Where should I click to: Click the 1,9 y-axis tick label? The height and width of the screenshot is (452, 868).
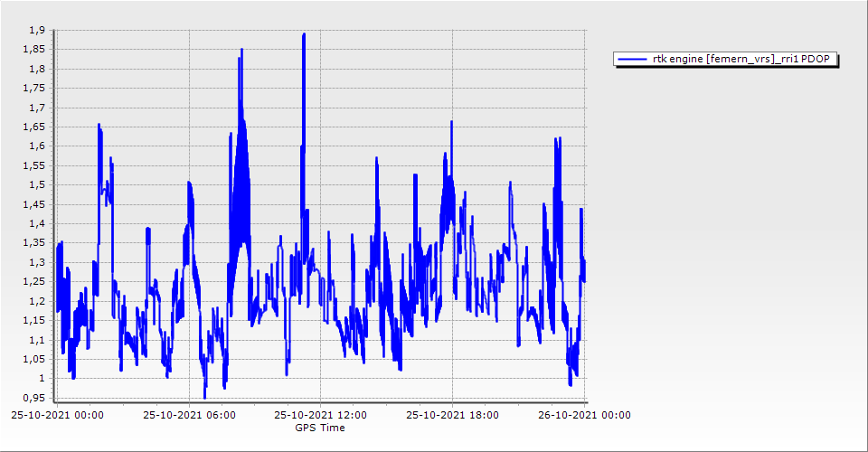coord(36,31)
